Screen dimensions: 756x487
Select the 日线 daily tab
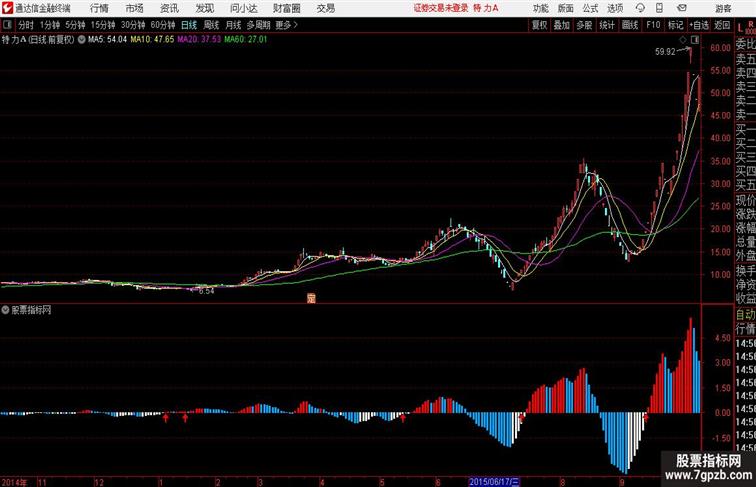coord(189,25)
